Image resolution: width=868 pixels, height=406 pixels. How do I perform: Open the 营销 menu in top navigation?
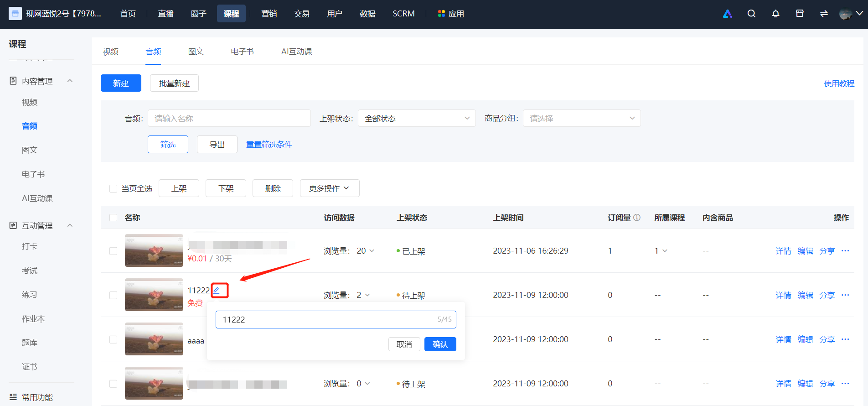pos(269,14)
